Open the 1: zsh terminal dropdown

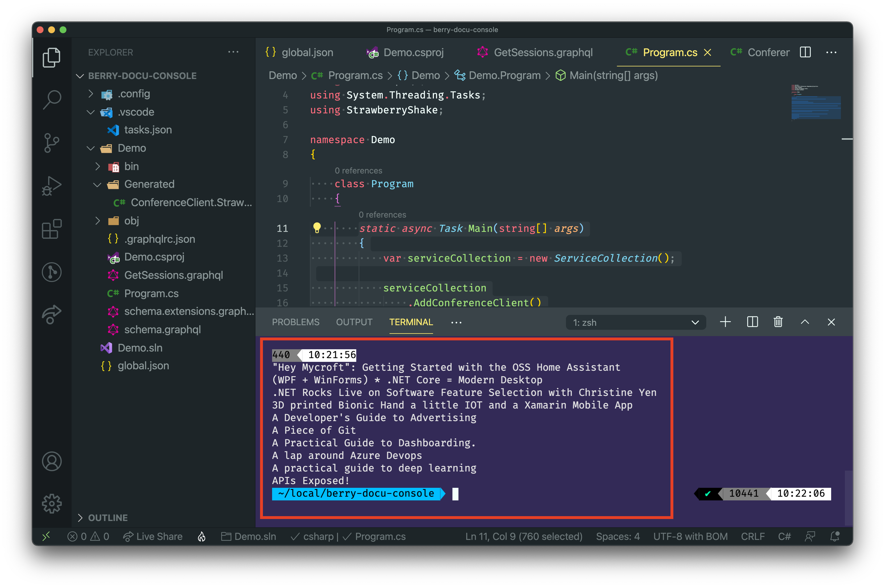[x=635, y=323]
